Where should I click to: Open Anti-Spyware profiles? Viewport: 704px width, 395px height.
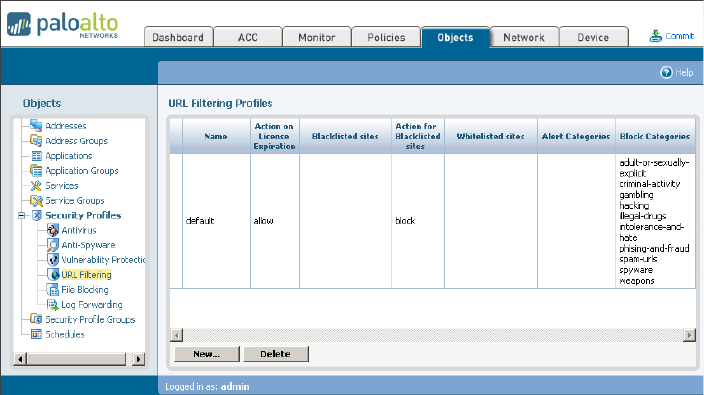[x=88, y=245]
